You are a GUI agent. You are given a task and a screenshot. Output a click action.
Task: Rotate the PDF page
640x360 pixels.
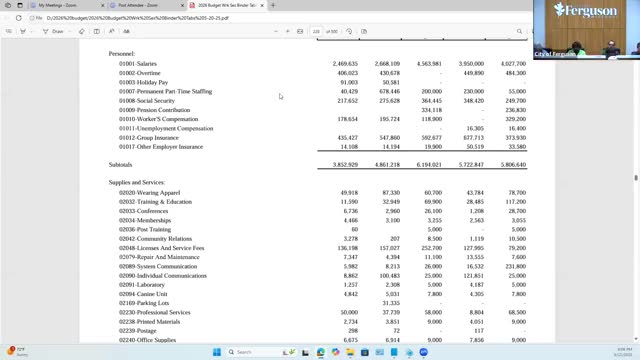click(349, 31)
